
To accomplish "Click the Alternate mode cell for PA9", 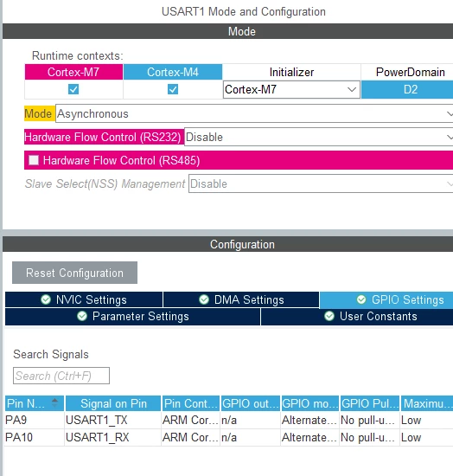I will tap(309, 420).
